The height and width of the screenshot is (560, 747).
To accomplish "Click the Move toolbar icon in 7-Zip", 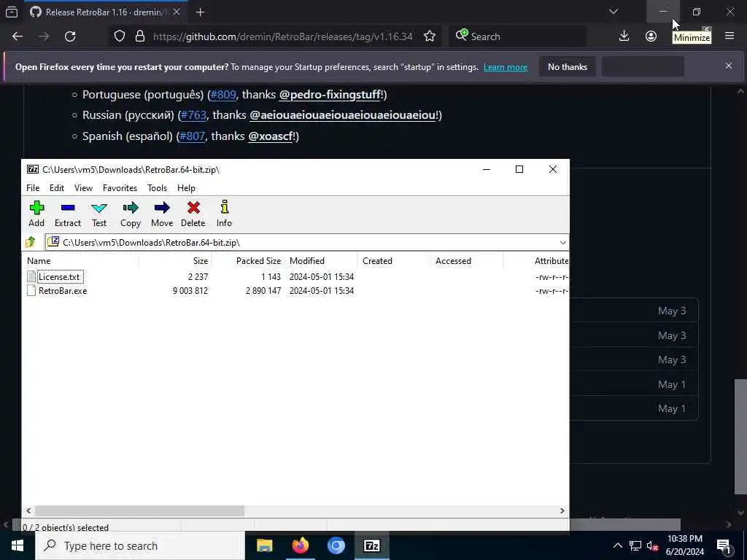I will tap(162, 214).
